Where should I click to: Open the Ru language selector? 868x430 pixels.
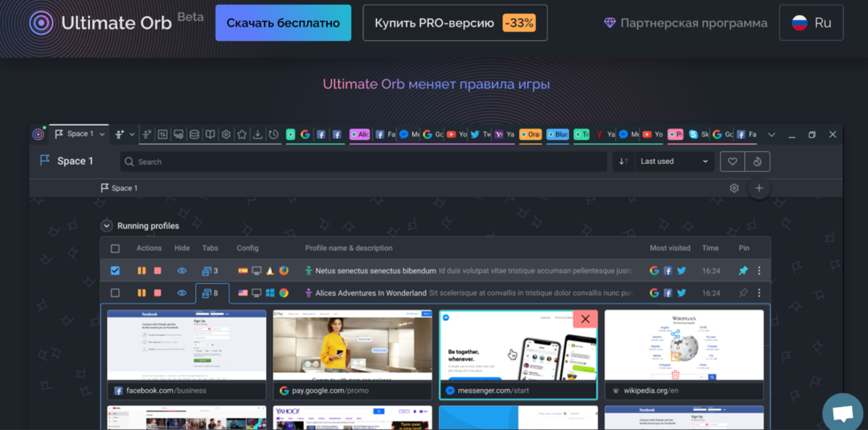(811, 23)
